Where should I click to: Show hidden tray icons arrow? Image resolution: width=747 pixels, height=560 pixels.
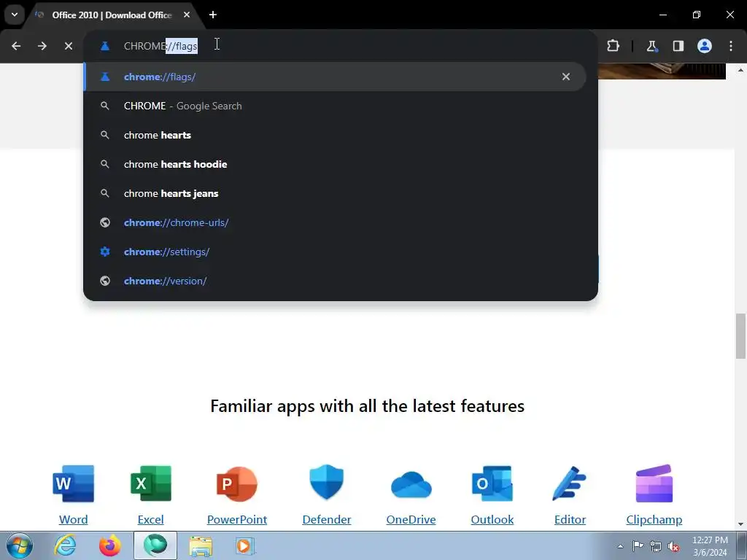pyautogui.click(x=620, y=546)
